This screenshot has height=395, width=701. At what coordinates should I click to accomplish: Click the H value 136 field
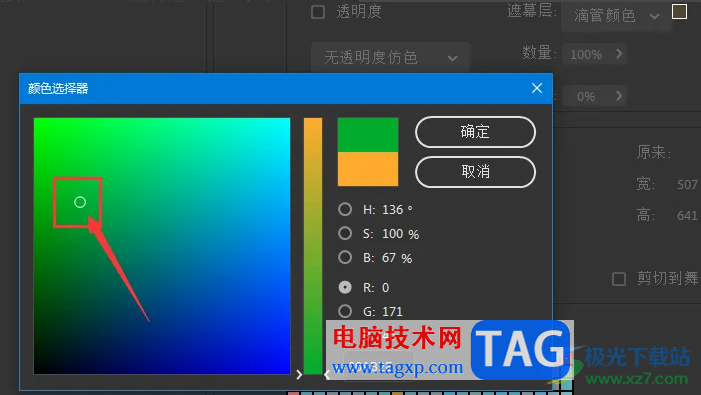click(393, 210)
